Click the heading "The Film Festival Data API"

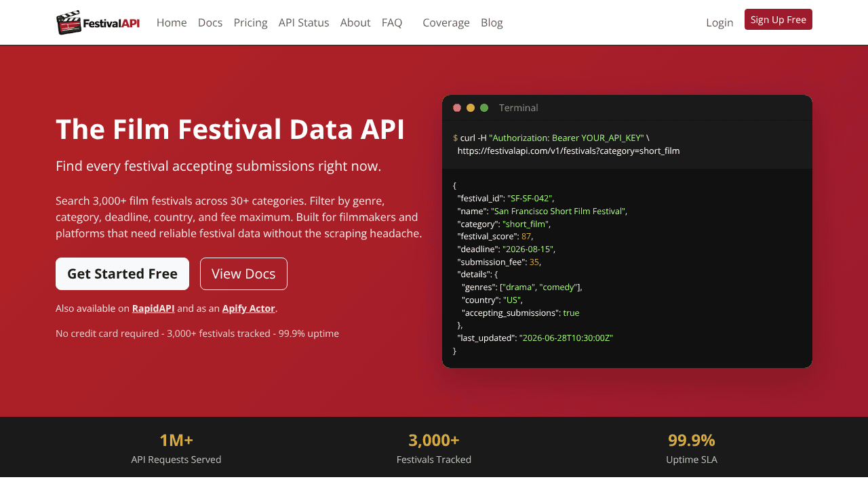231,129
